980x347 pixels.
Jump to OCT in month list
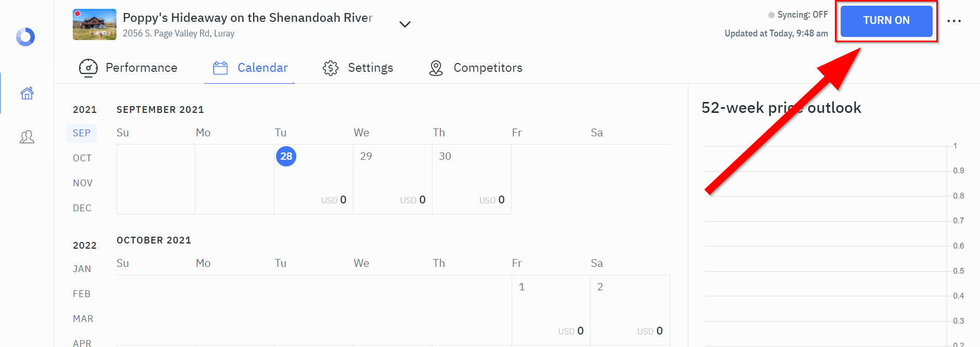pos(82,158)
